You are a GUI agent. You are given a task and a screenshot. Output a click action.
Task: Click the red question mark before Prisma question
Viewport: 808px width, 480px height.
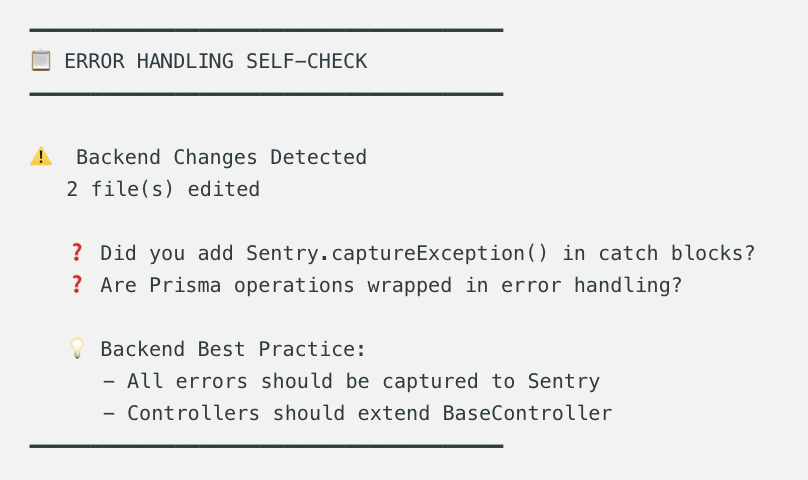[x=76, y=285]
